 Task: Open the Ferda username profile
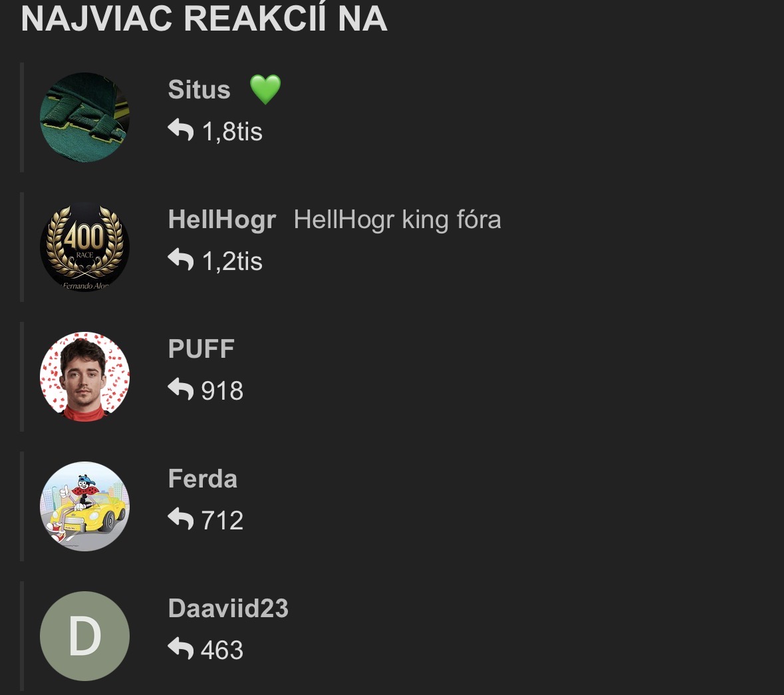203,478
